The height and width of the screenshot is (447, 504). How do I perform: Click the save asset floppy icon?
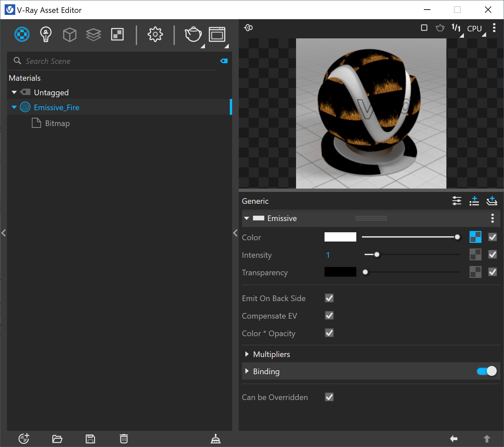coord(90,439)
